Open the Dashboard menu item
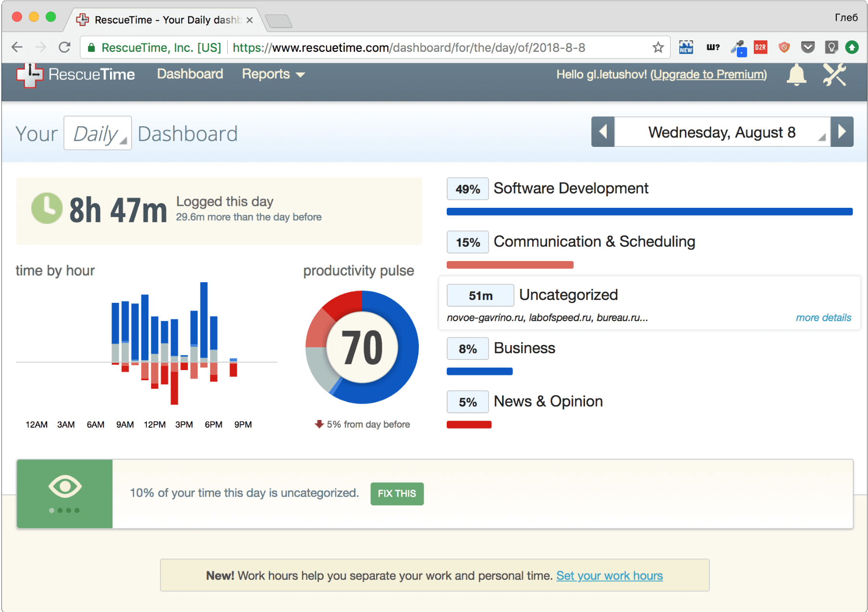 coord(190,74)
